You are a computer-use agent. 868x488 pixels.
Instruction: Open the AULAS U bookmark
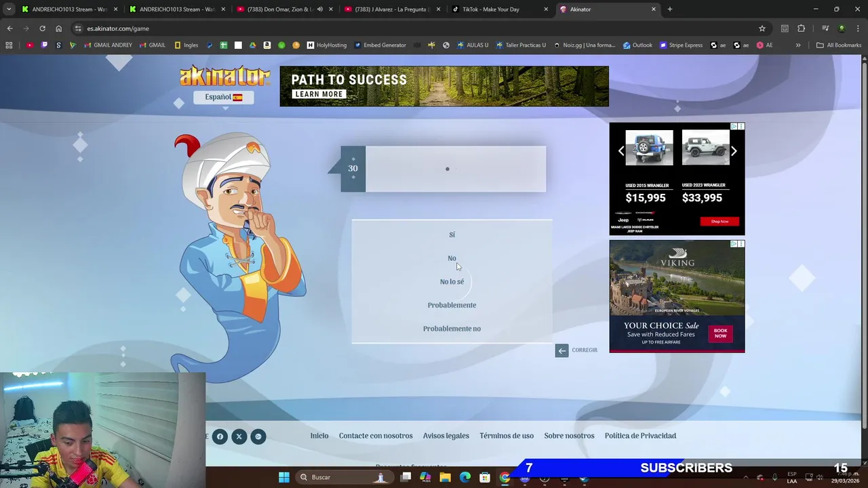click(473, 45)
